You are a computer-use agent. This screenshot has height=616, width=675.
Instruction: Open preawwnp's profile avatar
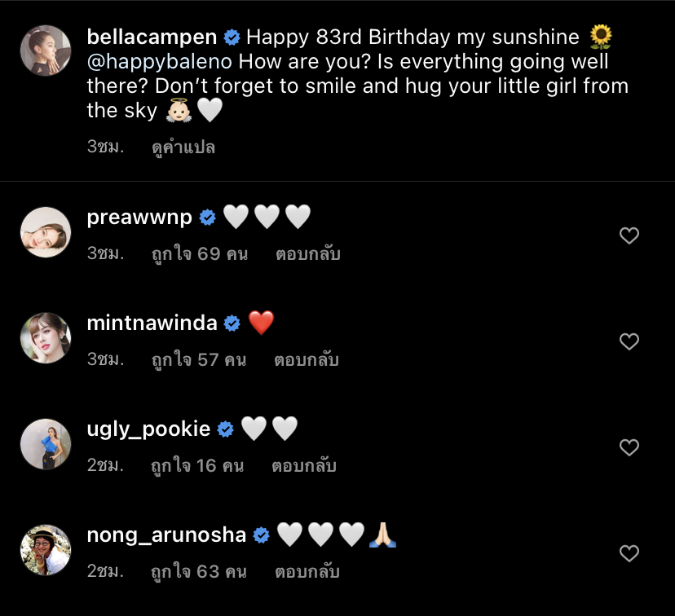[45, 232]
